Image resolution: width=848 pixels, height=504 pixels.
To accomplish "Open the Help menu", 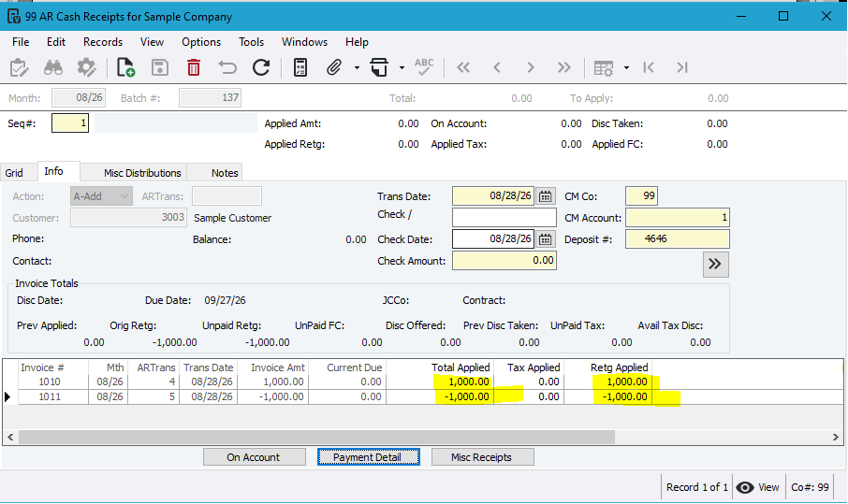I will point(357,42).
